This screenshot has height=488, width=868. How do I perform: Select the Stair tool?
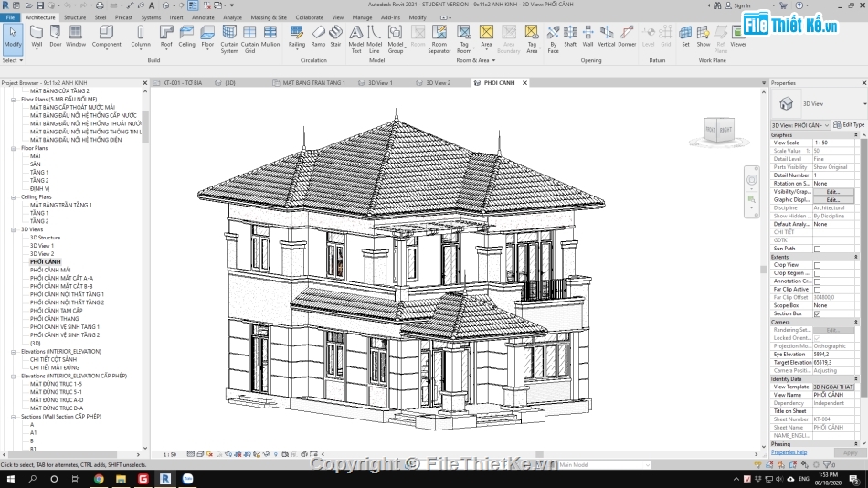coord(335,37)
